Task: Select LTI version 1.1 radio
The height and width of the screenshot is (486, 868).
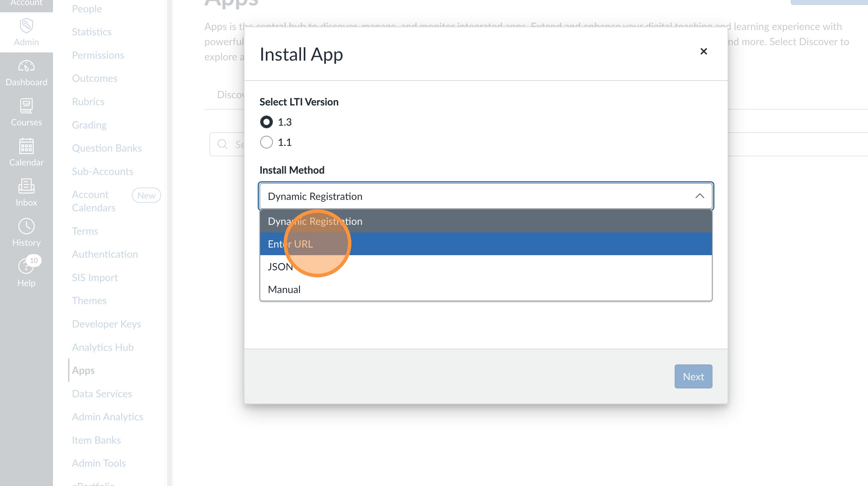Action: [x=266, y=142]
